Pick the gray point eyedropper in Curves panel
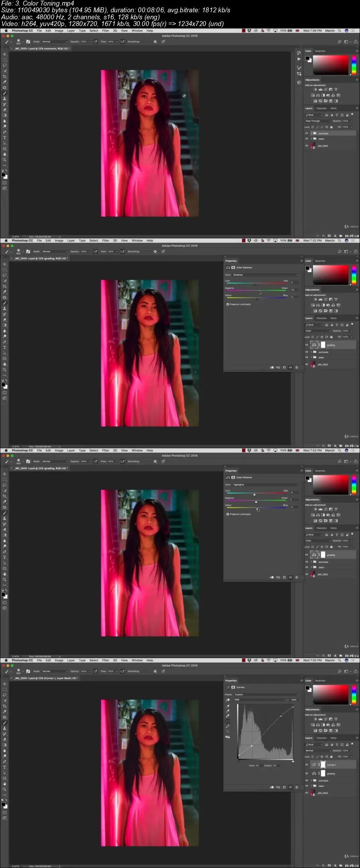This screenshot has height=868, width=360. coord(227,711)
